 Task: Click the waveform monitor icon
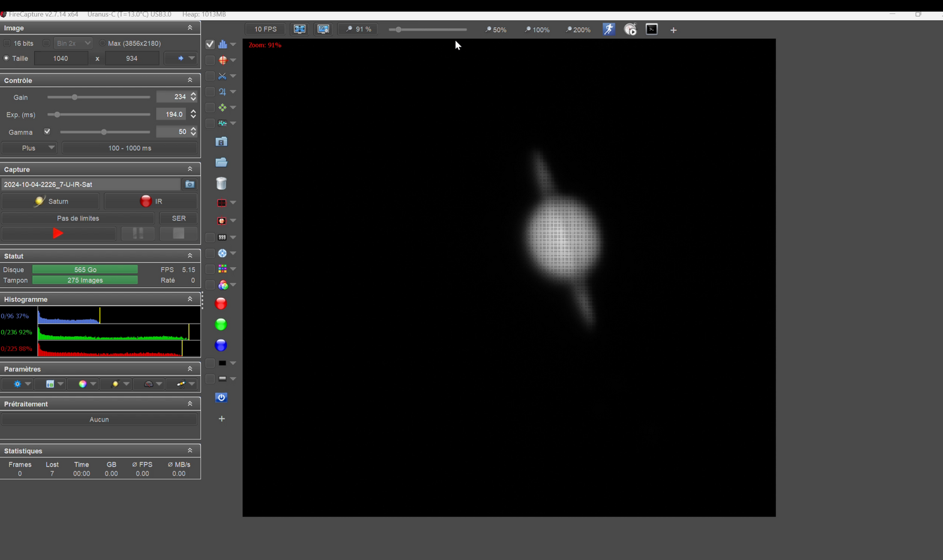tap(223, 123)
